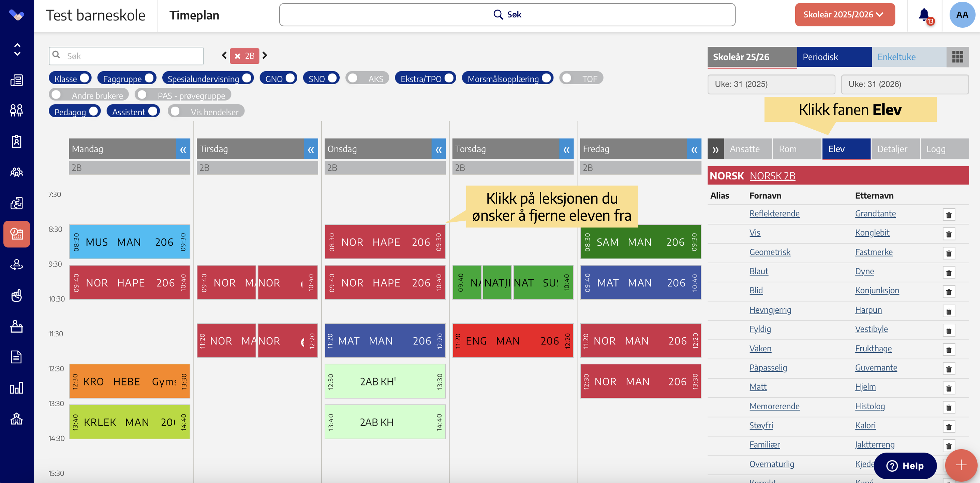This screenshot has width=980, height=483.
Task: Click the red plus add button
Action: pyautogui.click(x=961, y=465)
